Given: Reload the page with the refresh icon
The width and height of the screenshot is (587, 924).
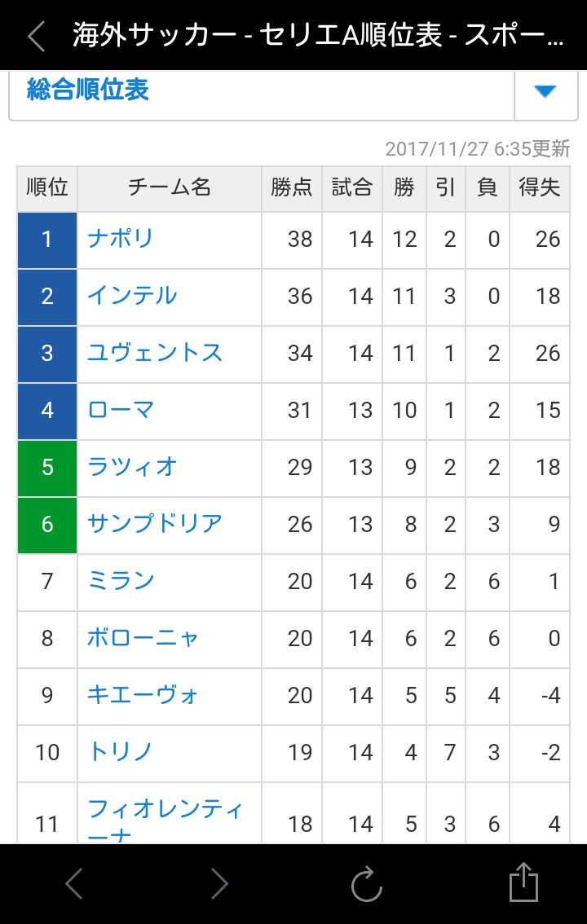Looking at the screenshot, I should pos(367,883).
